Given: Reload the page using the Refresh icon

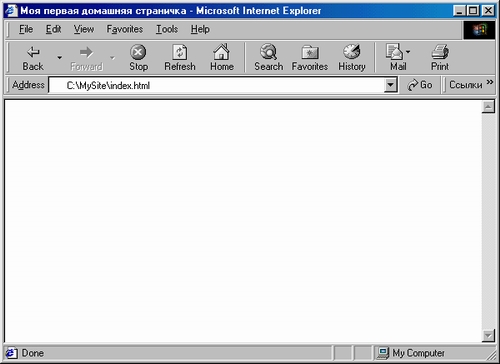Looking at the screenshot, I should coord(180,58).
